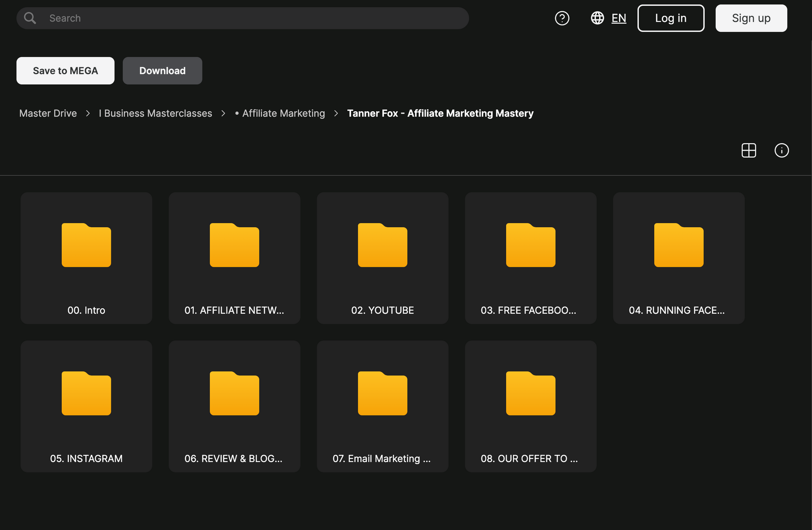Select the 01. AFFILIATE NETW... label
Viewport: 812px width, 530px height.
[234, 310]
